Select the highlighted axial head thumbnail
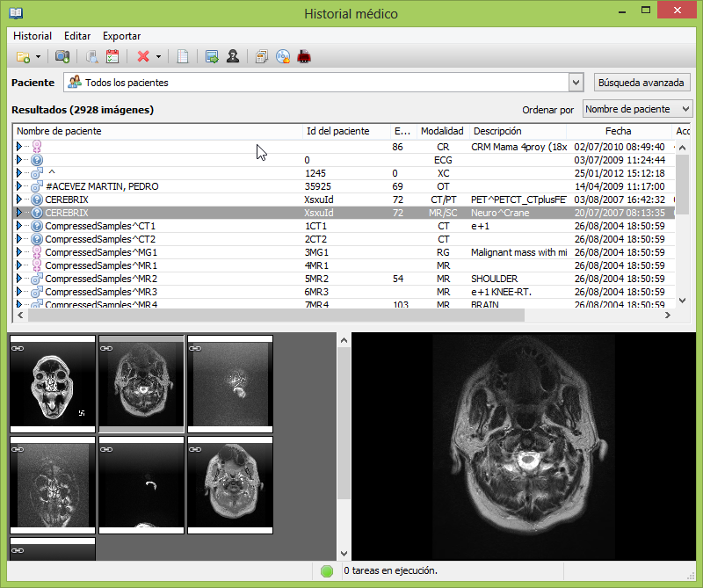This screenshot has width=703, height=588. click(x=141, y=384)
